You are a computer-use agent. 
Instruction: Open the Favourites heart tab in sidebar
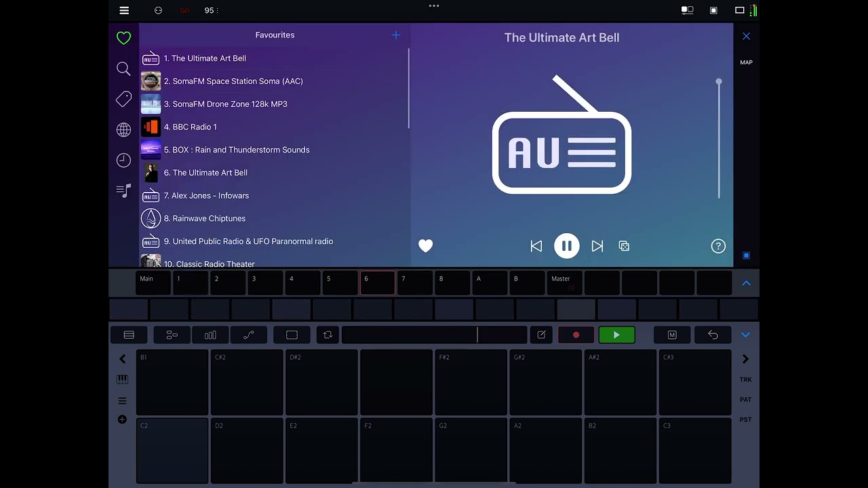(123, 38)
